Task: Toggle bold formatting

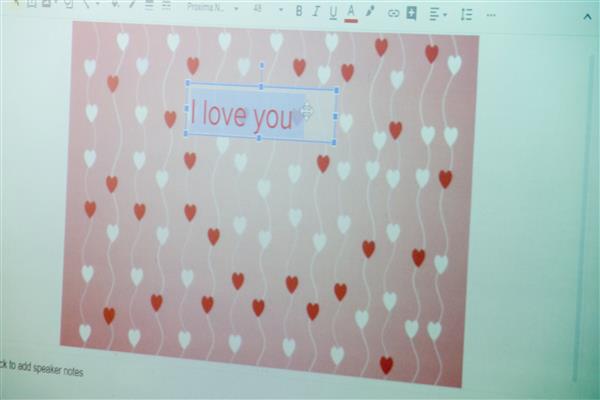Action: [x=299, y=11]
